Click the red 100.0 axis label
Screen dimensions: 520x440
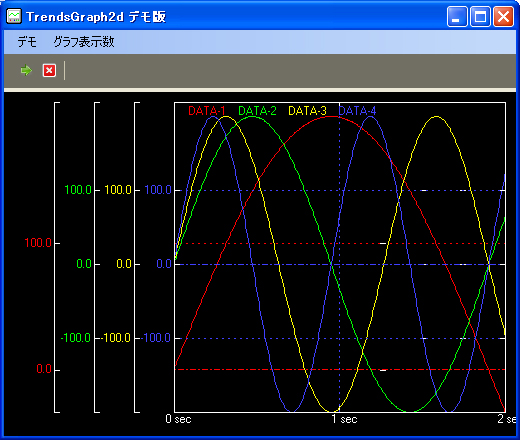[38, 243]
